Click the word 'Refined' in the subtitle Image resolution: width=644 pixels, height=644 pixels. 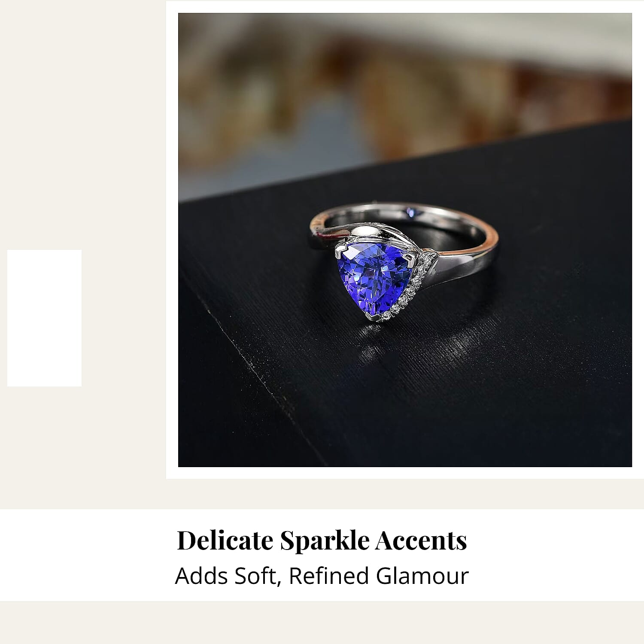point(329,576)
